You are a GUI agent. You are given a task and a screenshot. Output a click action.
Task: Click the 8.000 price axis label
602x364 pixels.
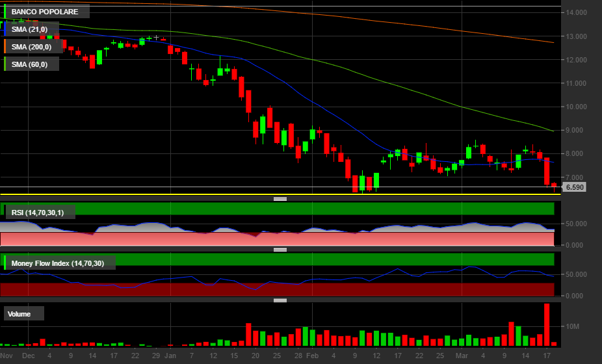pyautogui.click(x=575, y=153)
